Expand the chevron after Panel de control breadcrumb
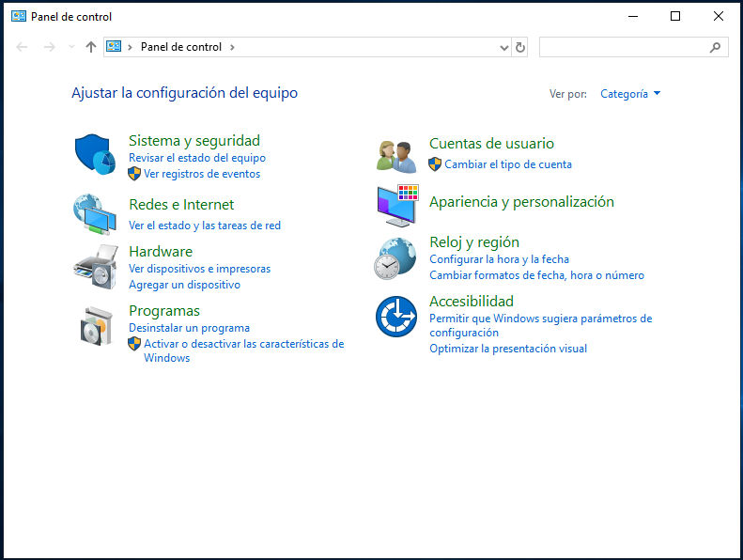This screenshot has height=560, width=743. click(x=232, y=47)
